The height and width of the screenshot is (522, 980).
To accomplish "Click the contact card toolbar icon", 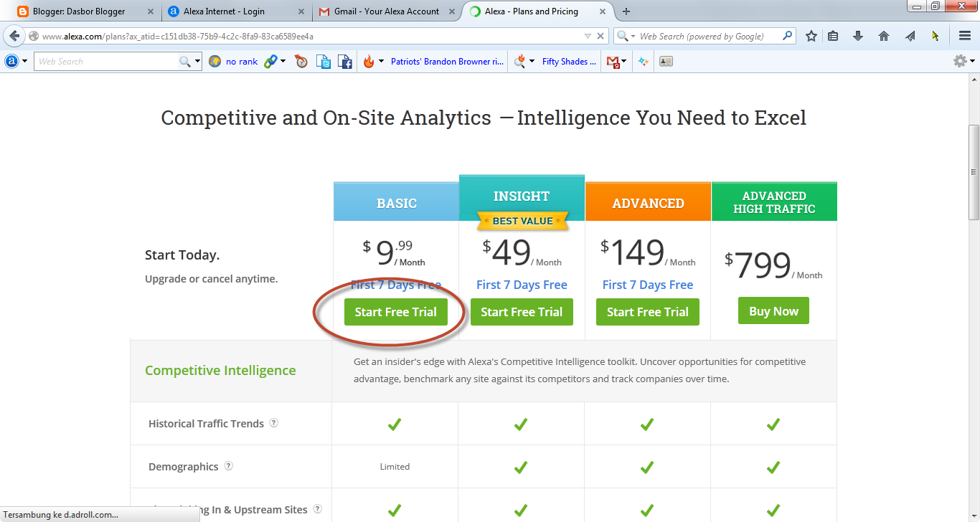I will pos(666,62).
